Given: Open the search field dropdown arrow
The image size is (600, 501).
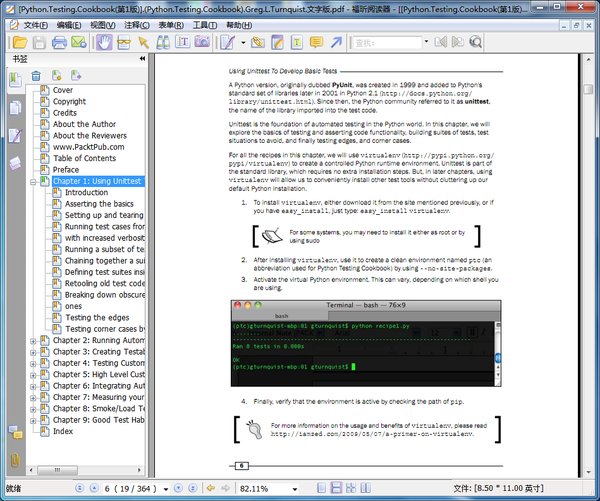Looking at the screenshot, I should 426,42.
